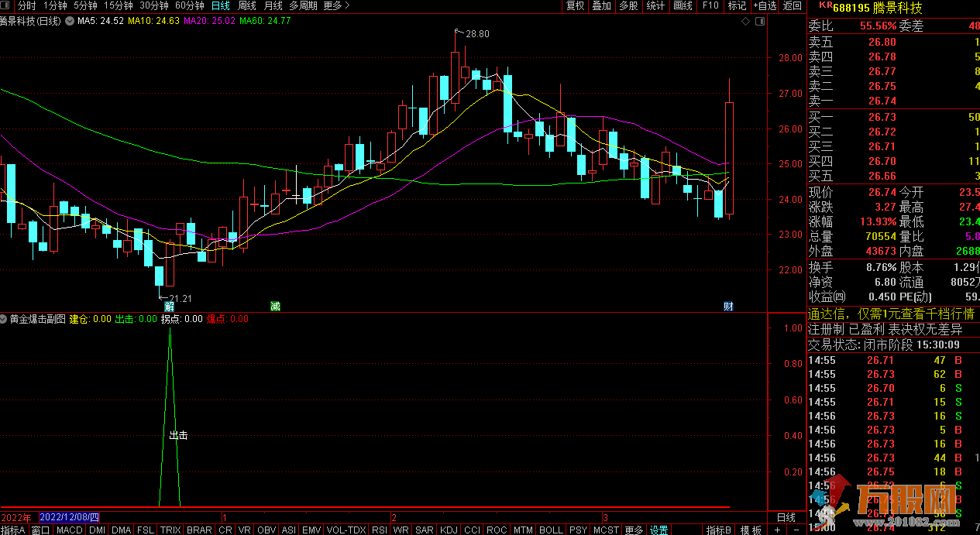The image size is (980, 535).
Task: Click the 涨幅 13.93% value
Action: [x=877, y=221]
